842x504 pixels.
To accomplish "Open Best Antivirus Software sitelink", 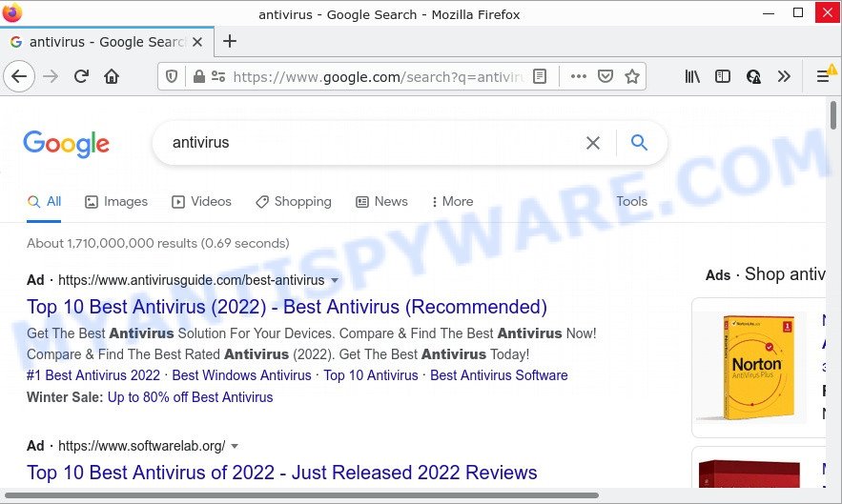I will pos(499,375).
